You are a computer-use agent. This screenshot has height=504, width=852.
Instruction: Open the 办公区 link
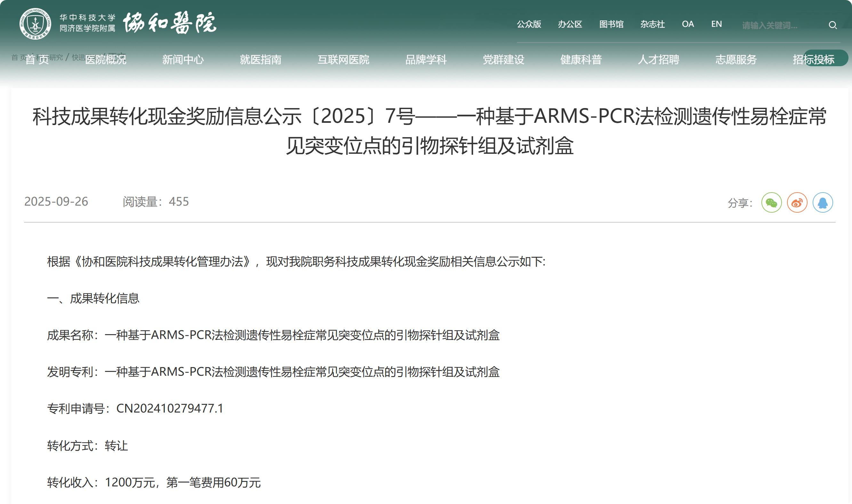570,24
